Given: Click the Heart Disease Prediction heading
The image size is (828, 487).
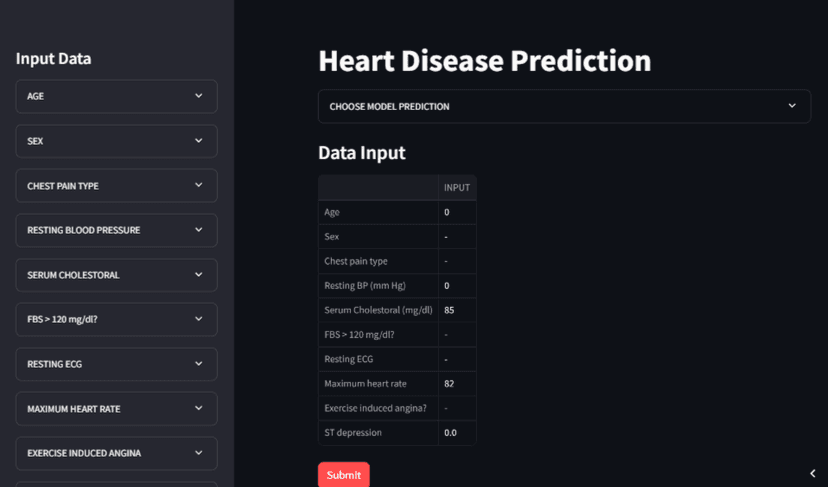Looking at the screenshot, I should click(x=484, y=61).
